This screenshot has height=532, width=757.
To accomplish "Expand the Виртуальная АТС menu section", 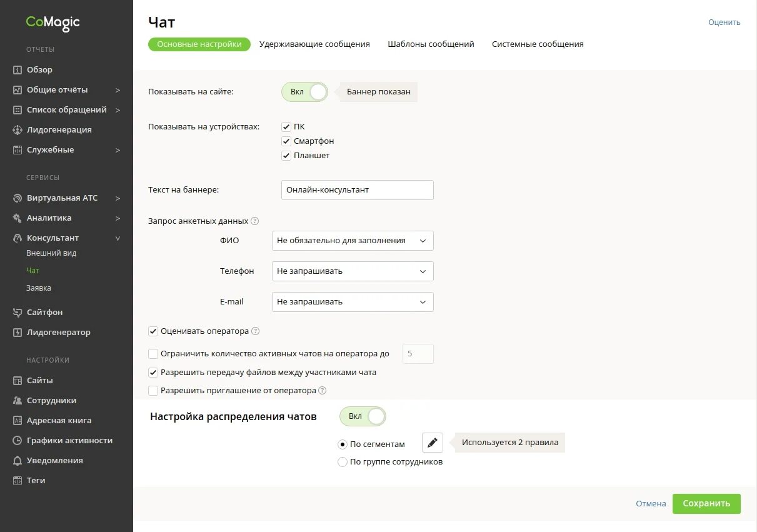I will [x=63, y=198].
